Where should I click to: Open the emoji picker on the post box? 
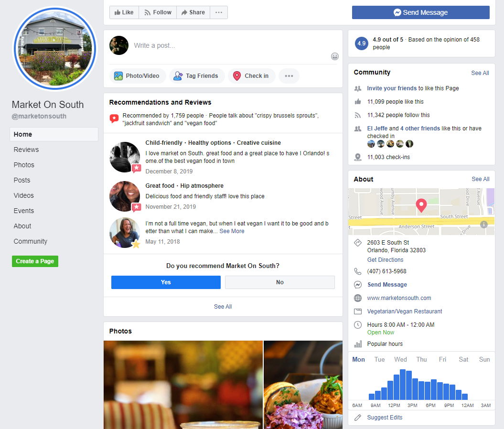point(334,56)
